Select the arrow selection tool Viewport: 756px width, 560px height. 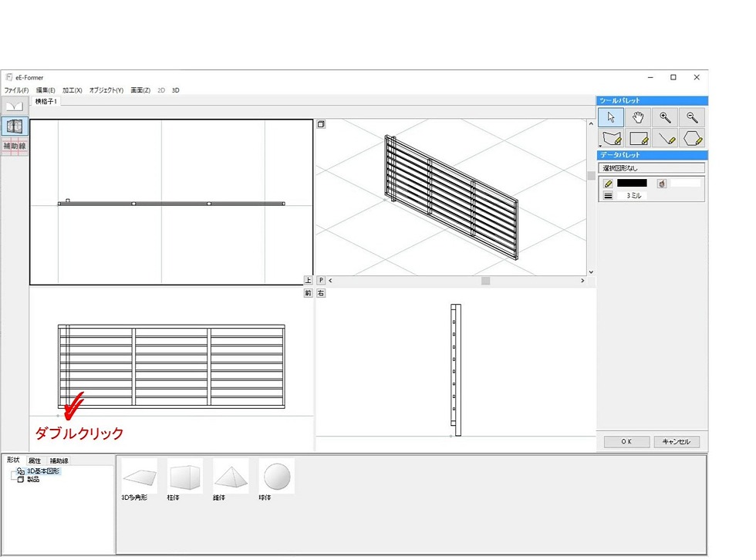click(611, 117)
